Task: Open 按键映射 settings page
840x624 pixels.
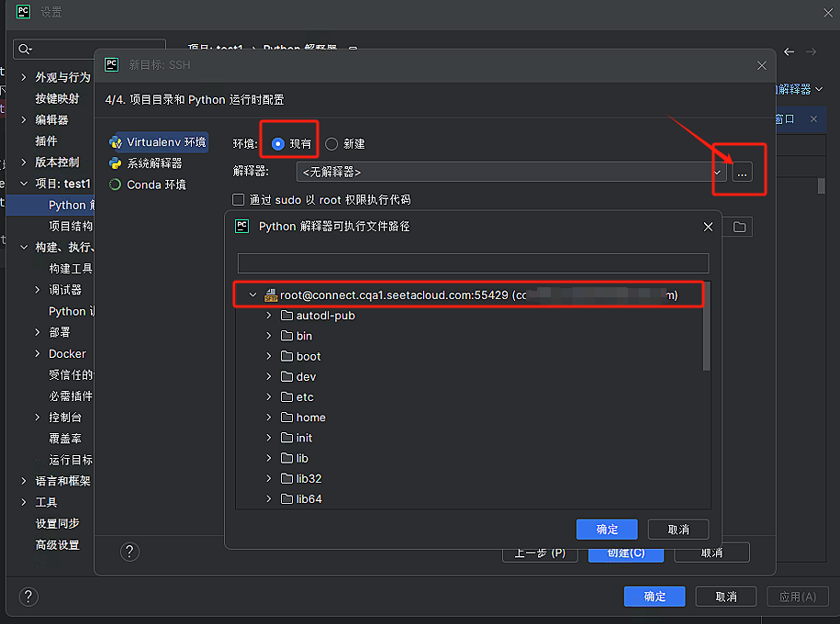Action: click(57, 98)
